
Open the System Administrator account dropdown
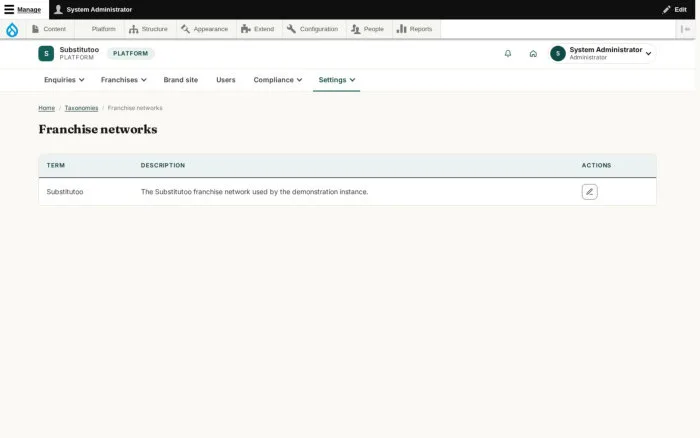click(x=602, y=54)
